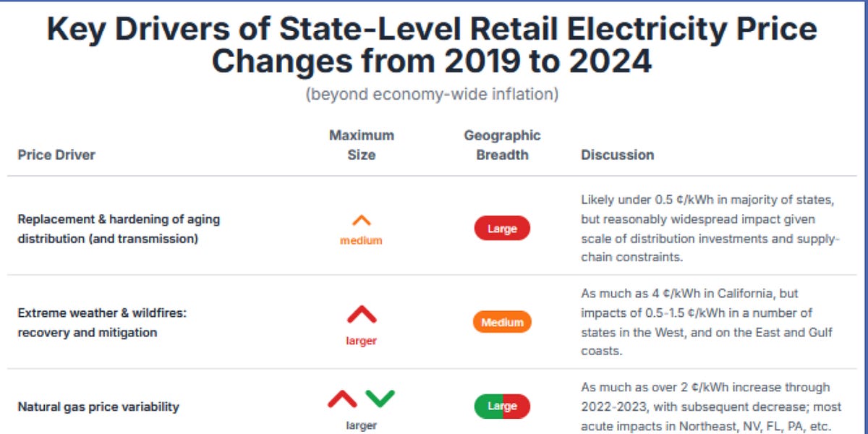Click the supply-chain constraints discussion paragraph

[x=710, y=229]
